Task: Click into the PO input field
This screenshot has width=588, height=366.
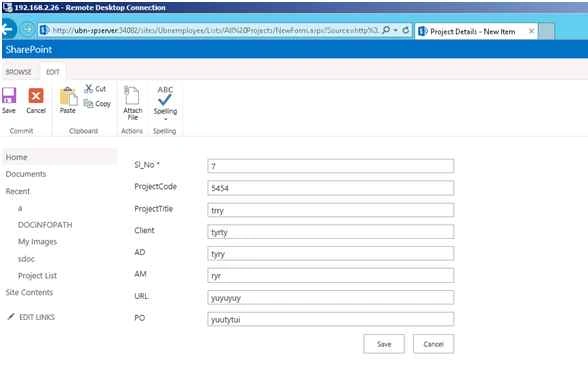Action: coord(331,319)
